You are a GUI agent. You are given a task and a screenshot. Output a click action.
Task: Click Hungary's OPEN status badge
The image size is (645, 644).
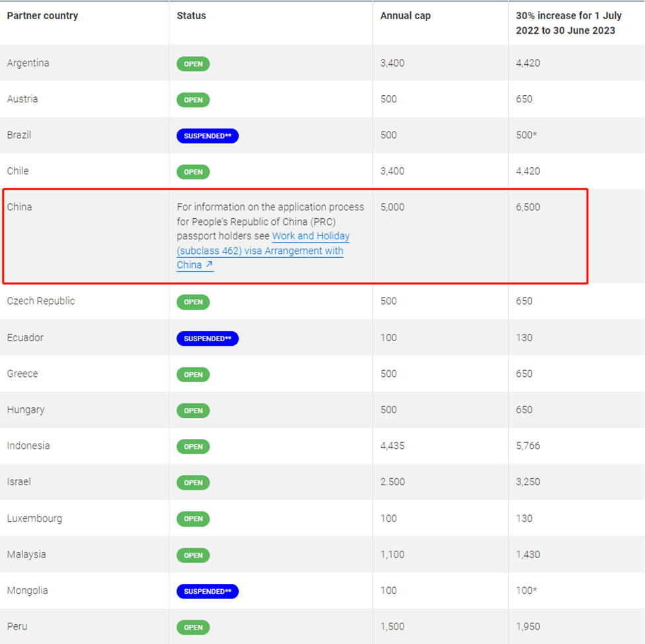[x=193, y=411]
